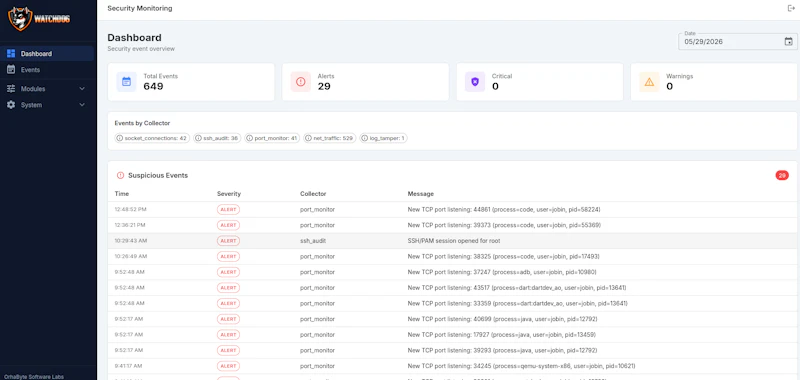Click the Severity column header
Screen dimensions: 800x380
[229, 194]
